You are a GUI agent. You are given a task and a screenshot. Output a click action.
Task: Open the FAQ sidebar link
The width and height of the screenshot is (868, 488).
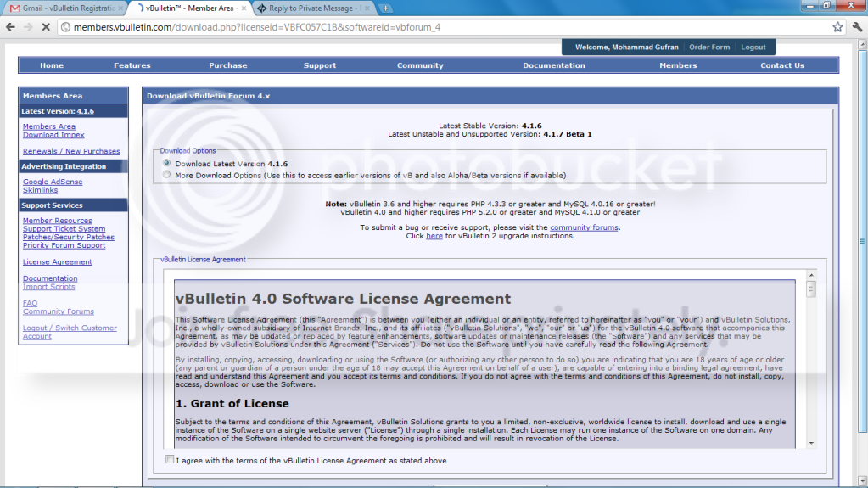[x=30, y=304]
